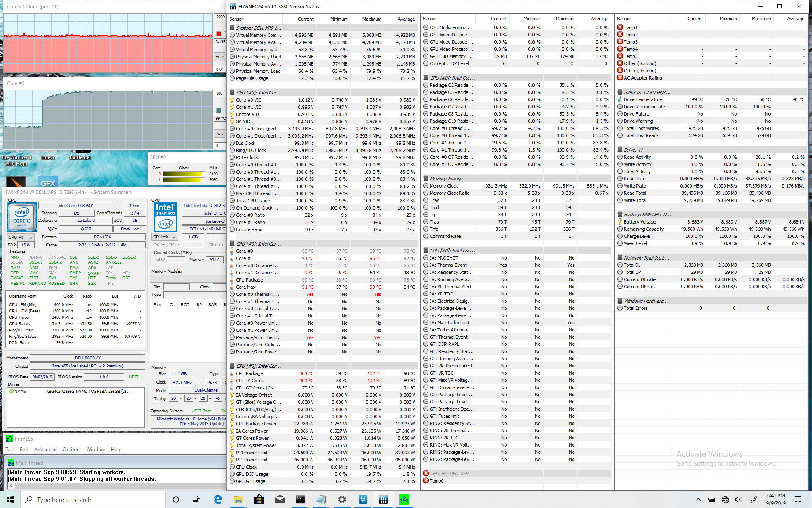Click the volume icon in the system tray
Screen dimensions: 812x508
(739, 500)
